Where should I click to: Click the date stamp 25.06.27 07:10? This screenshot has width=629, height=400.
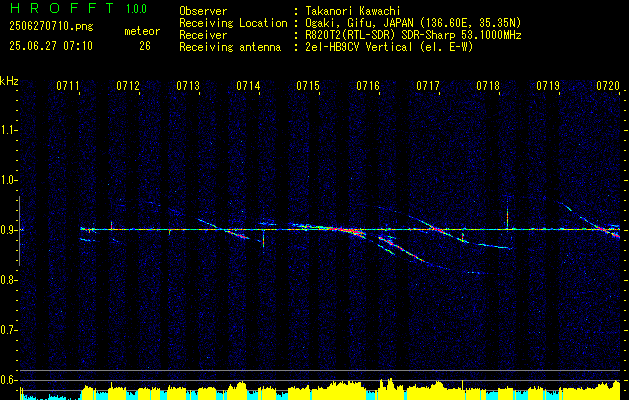point(51,46)
